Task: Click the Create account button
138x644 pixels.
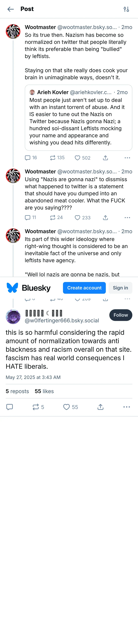Action: [x=84, y=288]
